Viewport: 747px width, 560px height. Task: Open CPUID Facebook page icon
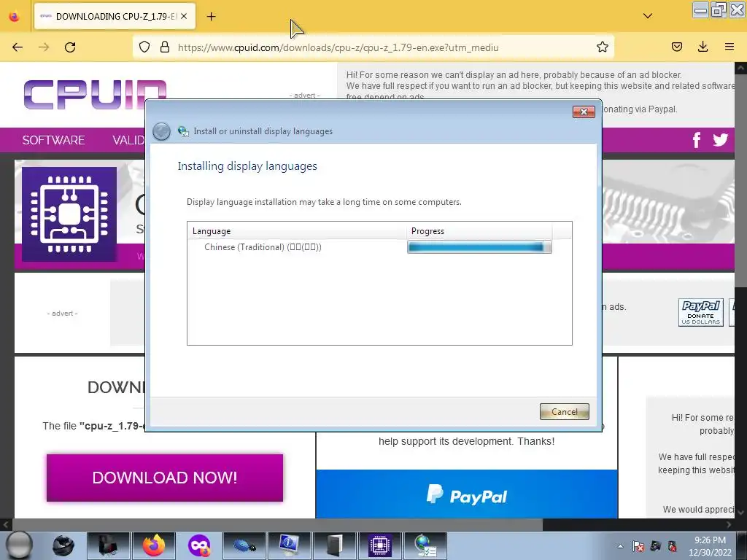click(697, 140)
